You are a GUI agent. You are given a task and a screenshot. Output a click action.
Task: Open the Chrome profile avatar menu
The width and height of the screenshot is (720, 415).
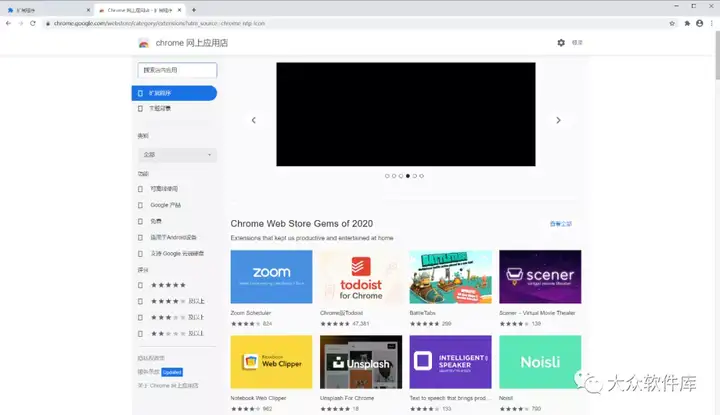click(699, 23)
